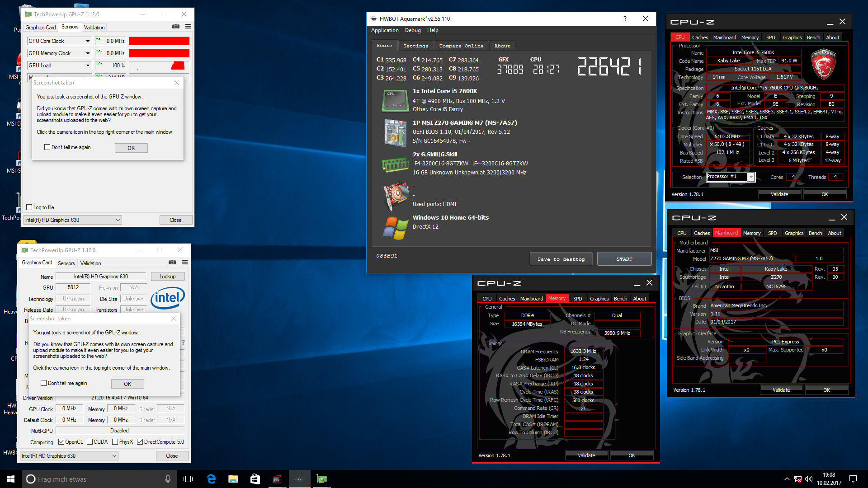Open the About tab in Aquamark
The height and width of the screenshot is (488, 868).
(502, 46)
